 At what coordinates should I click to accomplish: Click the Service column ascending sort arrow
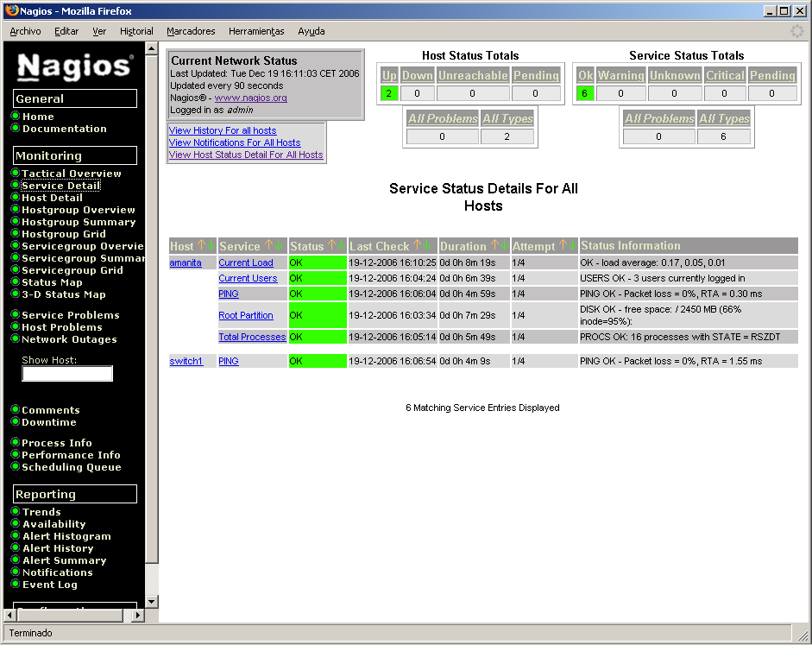click(x=268, y=244)
